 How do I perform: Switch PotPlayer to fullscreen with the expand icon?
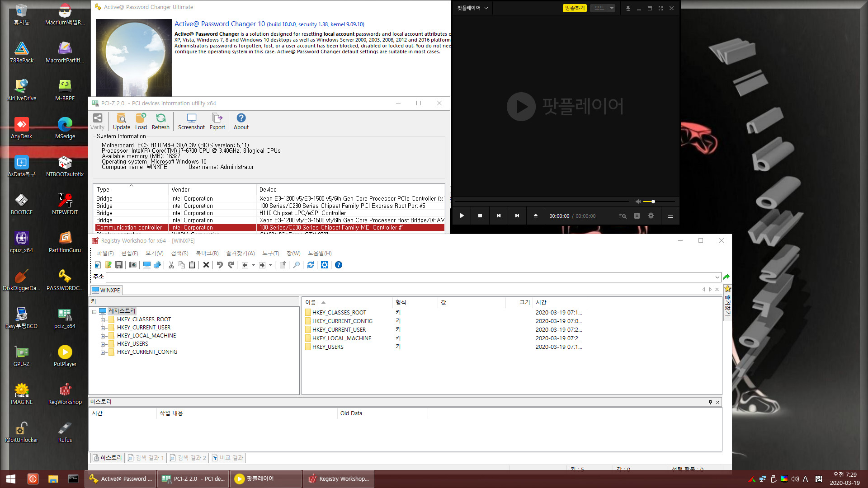coord(660,8)
